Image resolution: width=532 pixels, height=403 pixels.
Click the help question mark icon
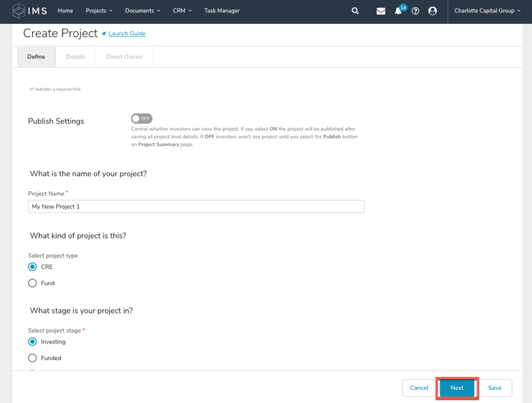[x=416, y=11]
